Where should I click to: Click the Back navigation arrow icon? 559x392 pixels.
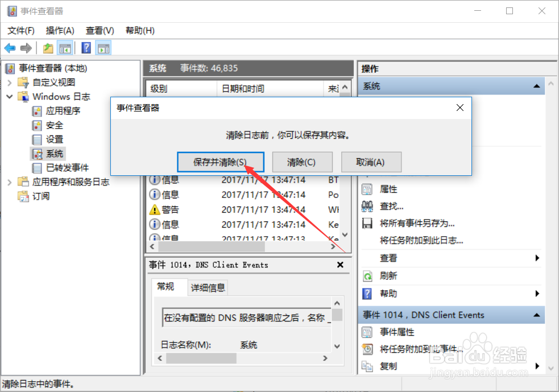pyautogui.click(x=10, y=48)
